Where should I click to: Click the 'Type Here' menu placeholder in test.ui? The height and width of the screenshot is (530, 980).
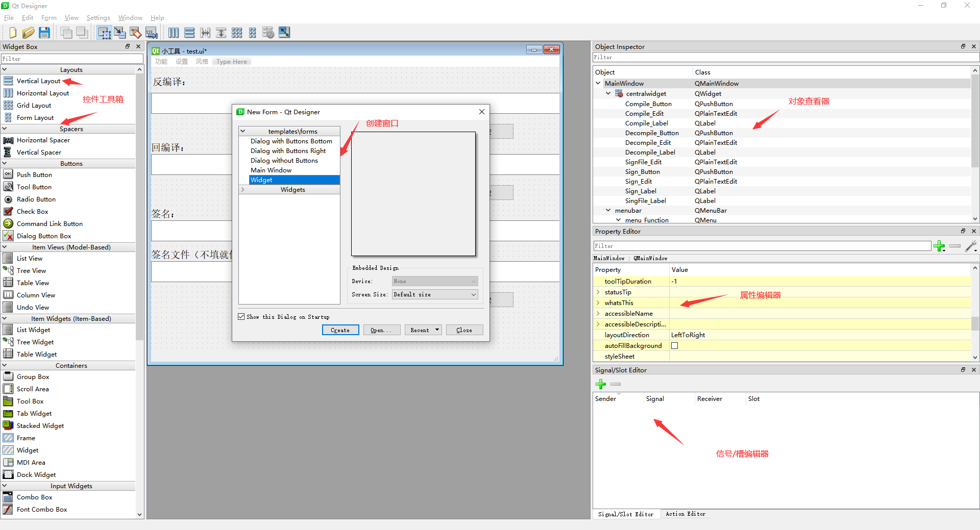coord(232,62)
